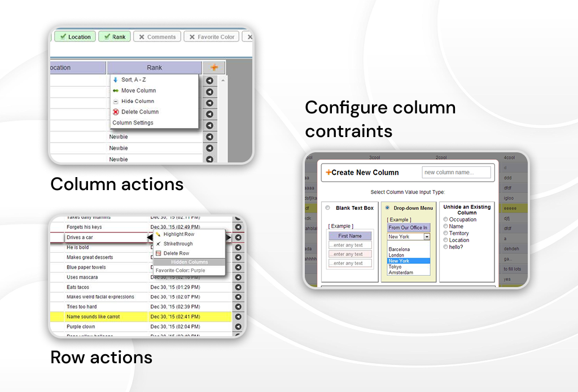This screenshot has width=578, height=392.
Task: Select the Delete Row icon
Action: coord(157,253)
